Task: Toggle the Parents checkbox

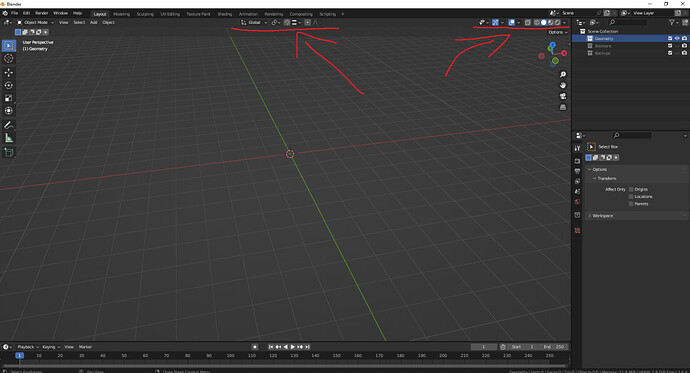Action: point(631,204)
